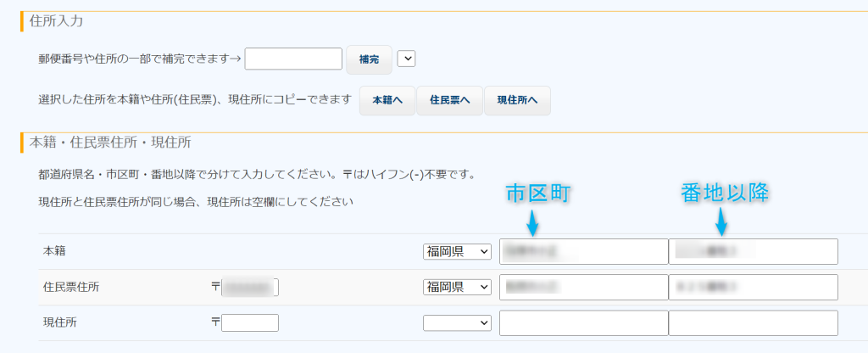The width and height of the screenshot is (868, 353).
Task: Focus the 現住所 市区町 input box
Action: click(583, 322)
